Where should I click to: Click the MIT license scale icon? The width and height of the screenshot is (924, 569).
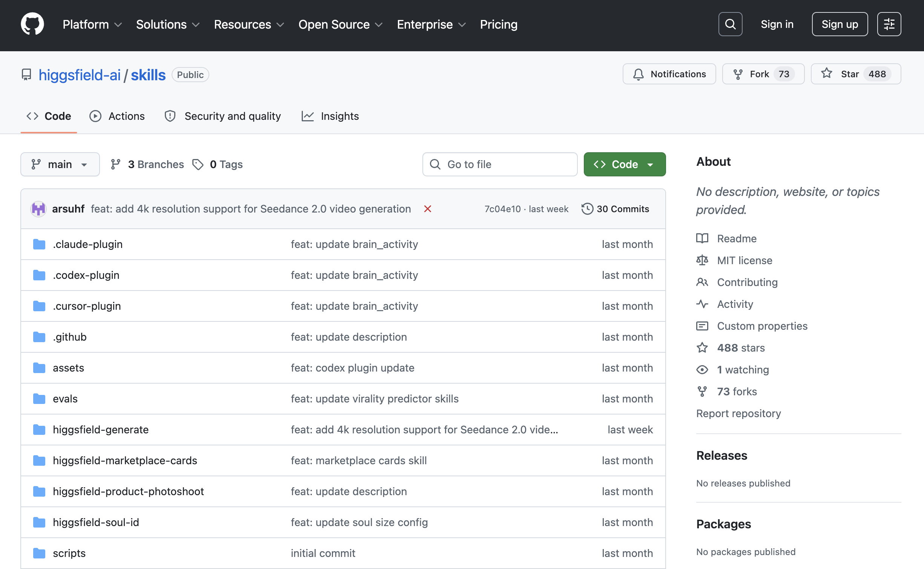pyautogui.click(x=702, y=260)
